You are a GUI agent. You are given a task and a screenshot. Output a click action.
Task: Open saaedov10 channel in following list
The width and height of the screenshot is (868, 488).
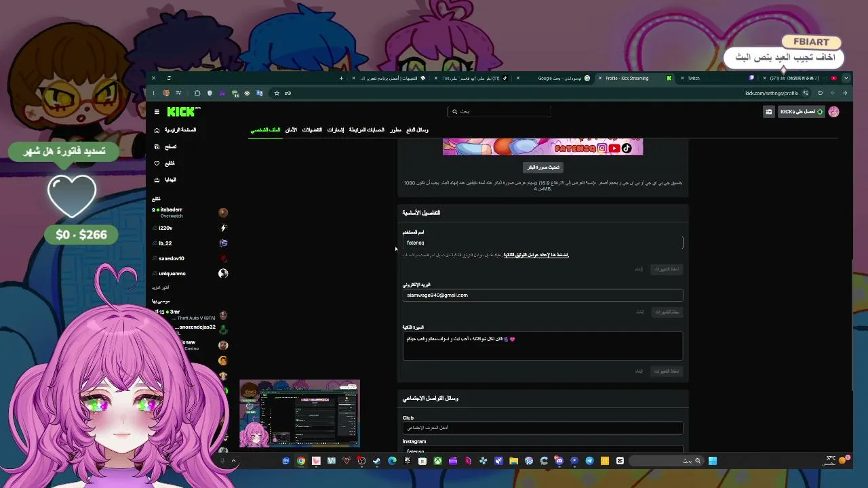(x=190, y=258)
